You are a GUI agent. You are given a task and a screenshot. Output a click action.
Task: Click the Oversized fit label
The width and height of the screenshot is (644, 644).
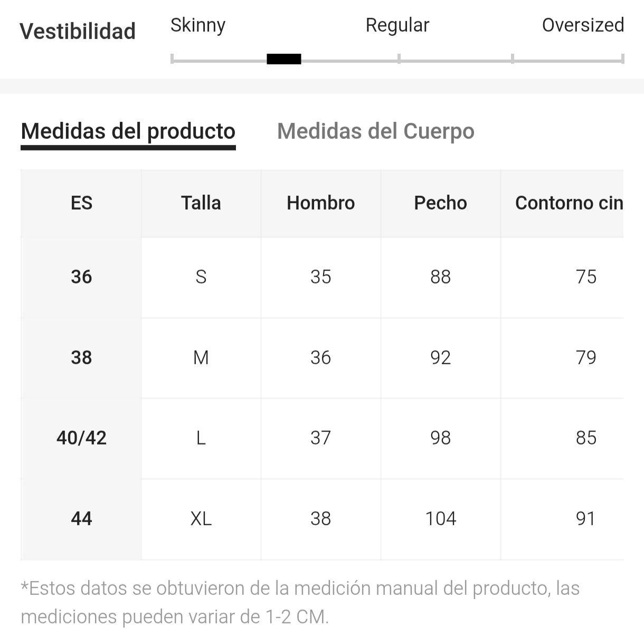583,25
